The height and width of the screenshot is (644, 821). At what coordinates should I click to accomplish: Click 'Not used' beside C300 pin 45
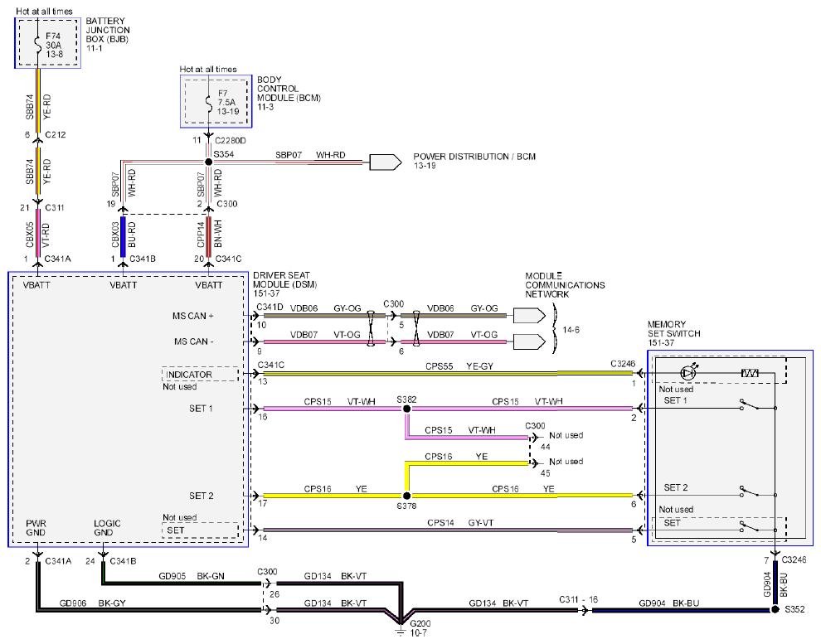tap(566, 462)
